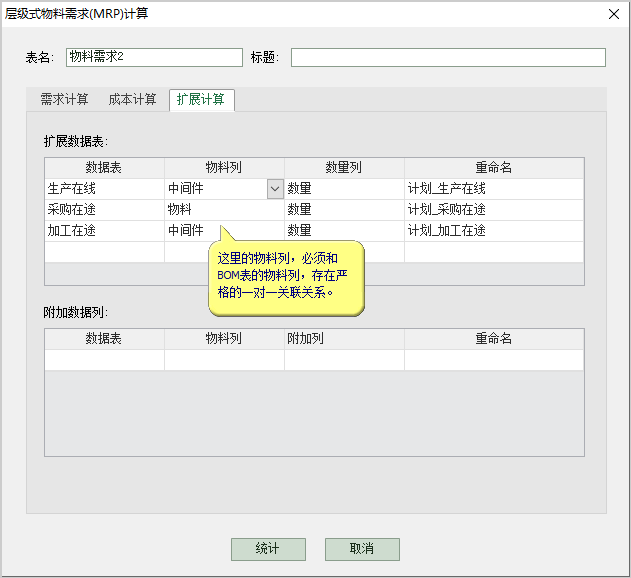This screenshot has width=631, height=578.
Task: Click the 计划_采购在途 rename cell
Action: pos(493,210)
